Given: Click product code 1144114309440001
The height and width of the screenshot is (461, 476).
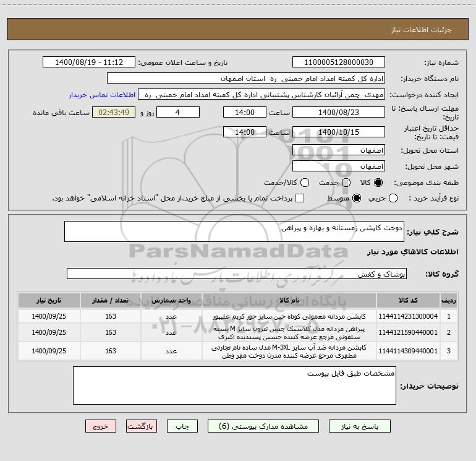Looking at the screenshot, I should tap(408, 351).
